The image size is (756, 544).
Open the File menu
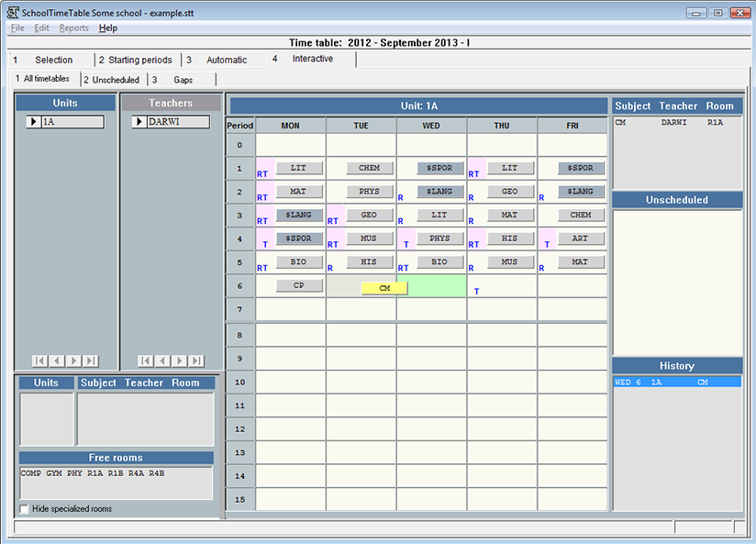click(17, 28)
